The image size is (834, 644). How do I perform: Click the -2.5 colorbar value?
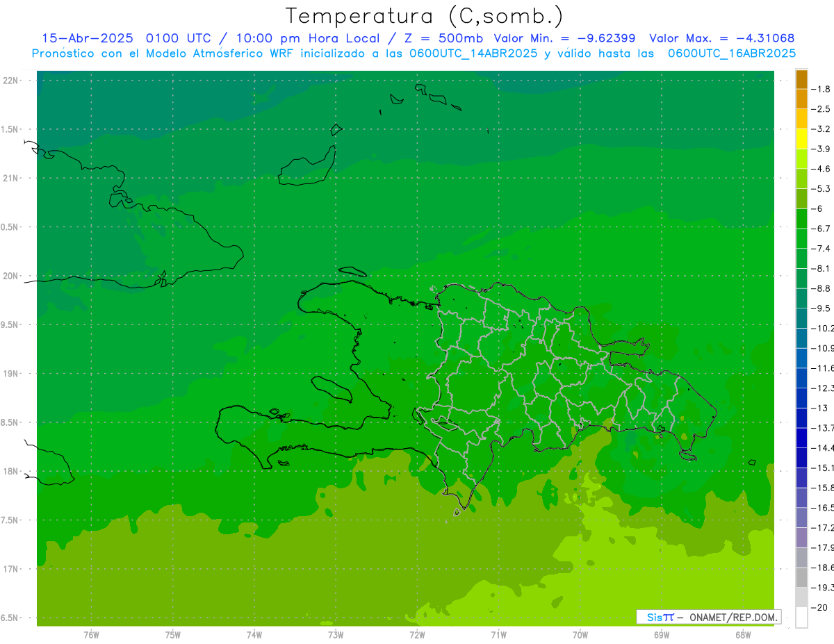click(822, 109)
